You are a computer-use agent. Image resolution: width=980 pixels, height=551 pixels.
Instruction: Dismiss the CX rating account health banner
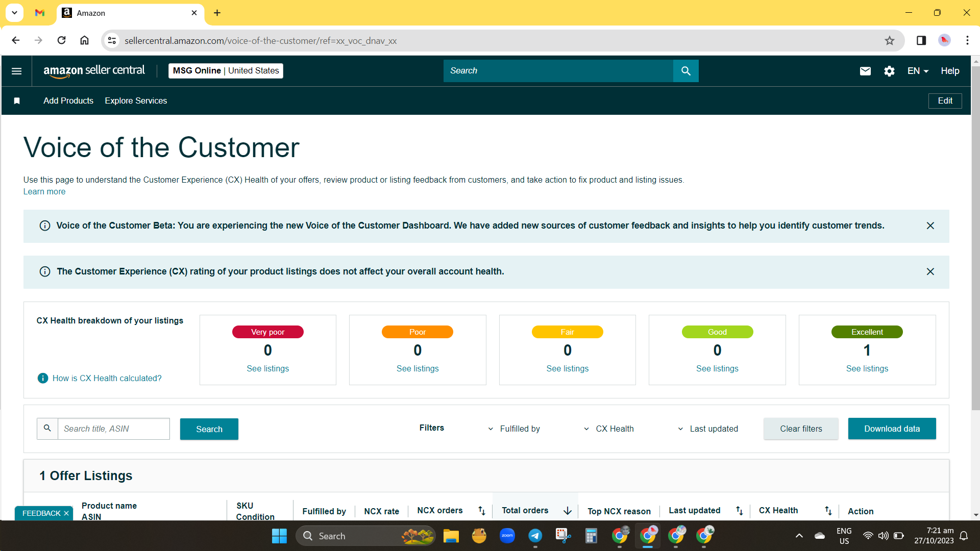click(x=930, y=271)
